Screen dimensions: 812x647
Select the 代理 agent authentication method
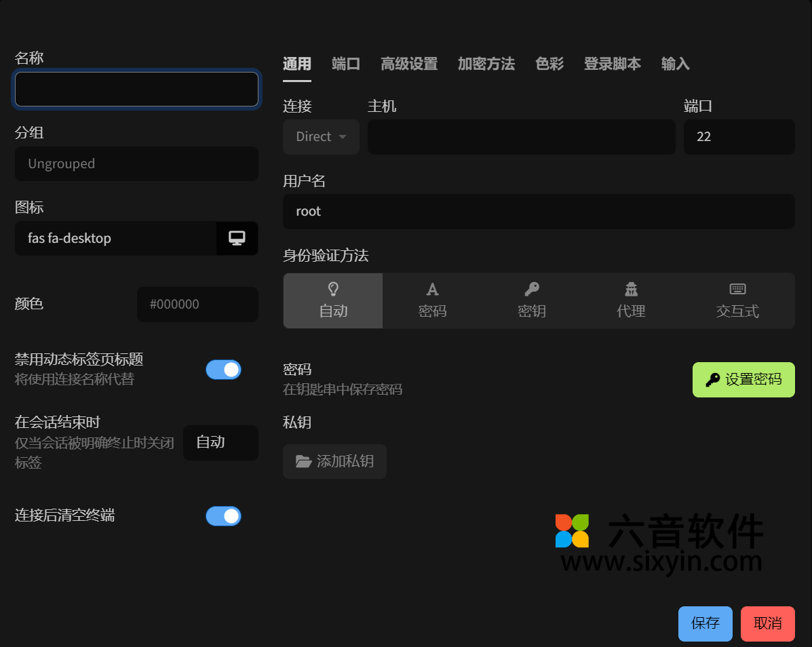(x=631, y=300)
